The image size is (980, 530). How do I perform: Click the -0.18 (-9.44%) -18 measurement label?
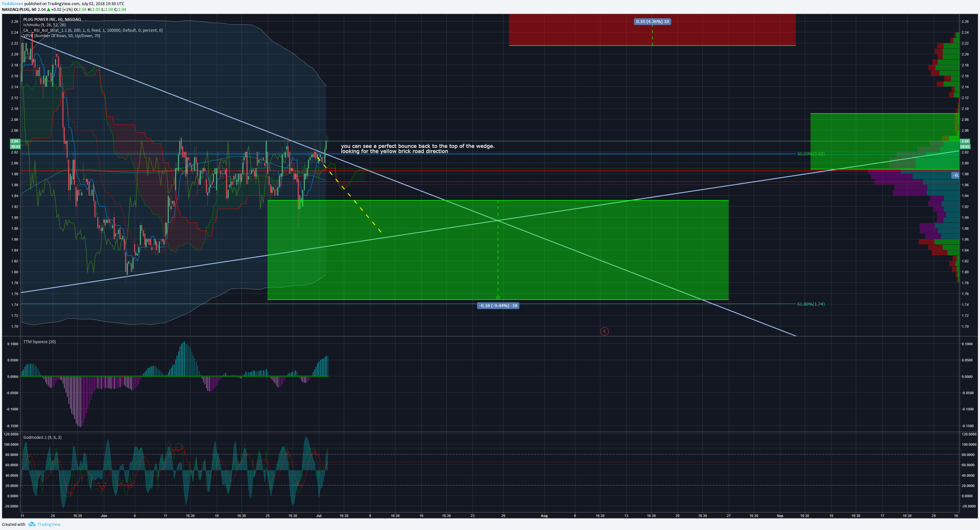point(498,306)
